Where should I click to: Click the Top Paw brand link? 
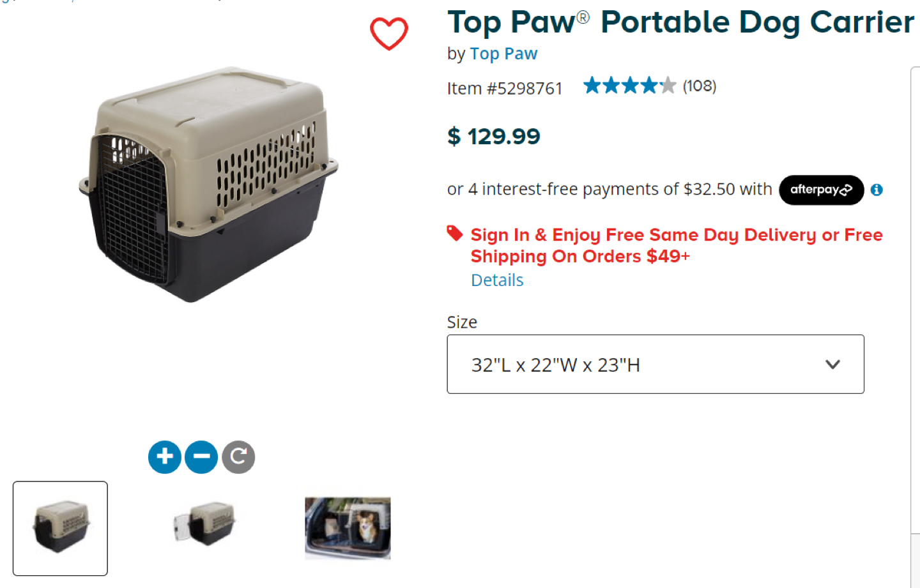click(x=503, y=54)
